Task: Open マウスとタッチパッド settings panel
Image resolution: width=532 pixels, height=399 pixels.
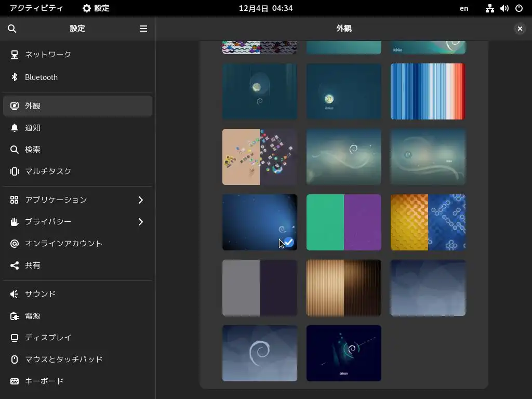Action: [x=78, y=360]
